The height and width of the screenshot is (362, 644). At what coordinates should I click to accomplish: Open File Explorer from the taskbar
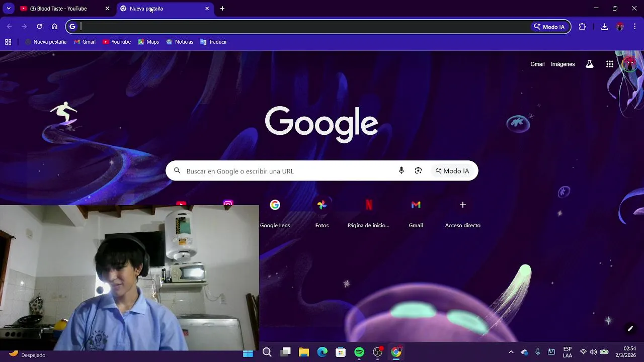304,352
